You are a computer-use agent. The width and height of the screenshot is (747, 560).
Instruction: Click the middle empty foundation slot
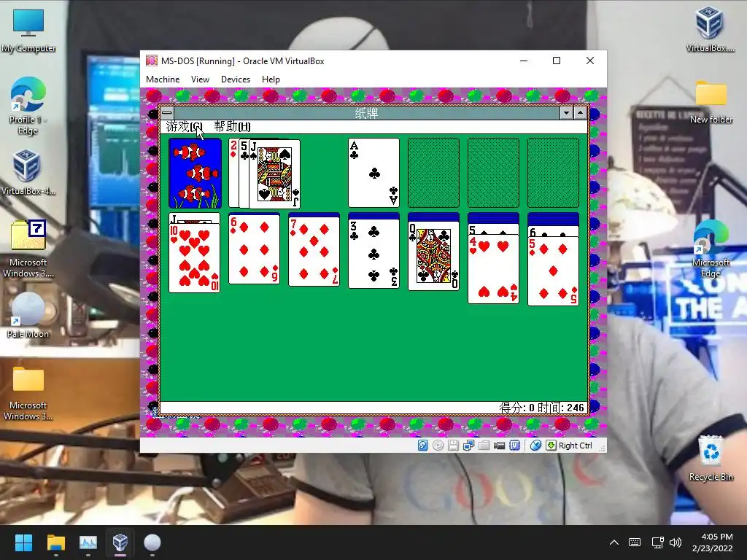(x=493, y=173)
